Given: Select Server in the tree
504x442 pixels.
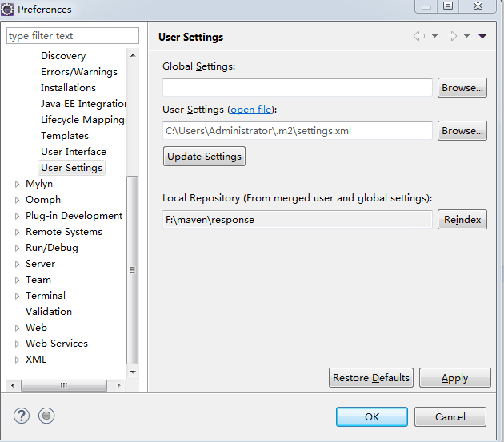Looking at the screenshot, I should pos(40,264).
